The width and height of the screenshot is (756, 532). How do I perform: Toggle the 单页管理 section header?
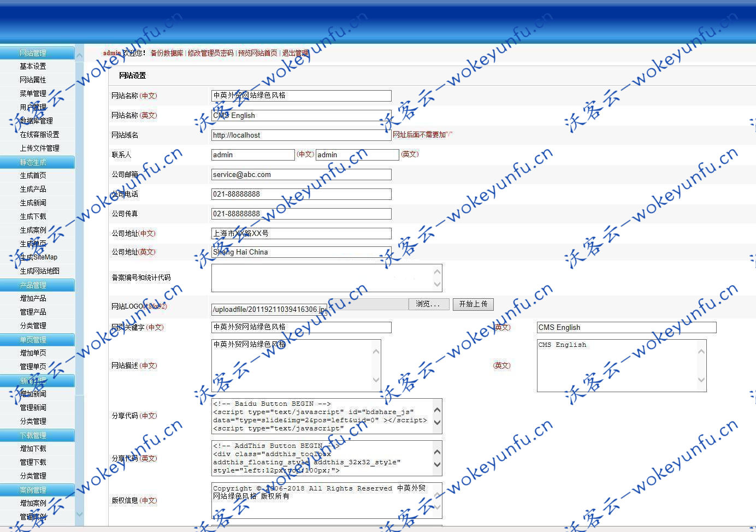point(37,340)
